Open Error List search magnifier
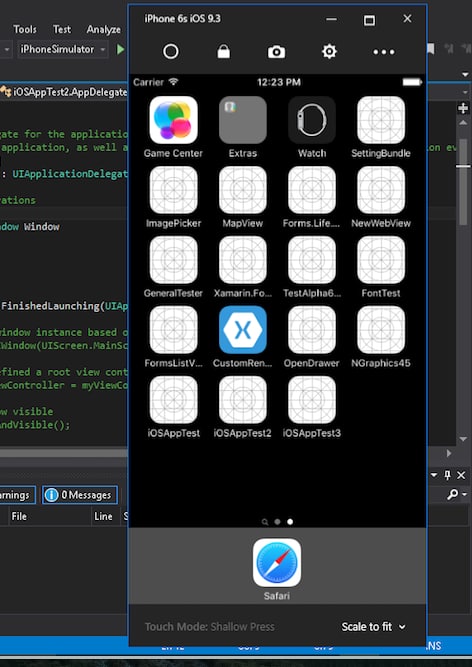This screenshot has width=472, height=667. (453, 494)
